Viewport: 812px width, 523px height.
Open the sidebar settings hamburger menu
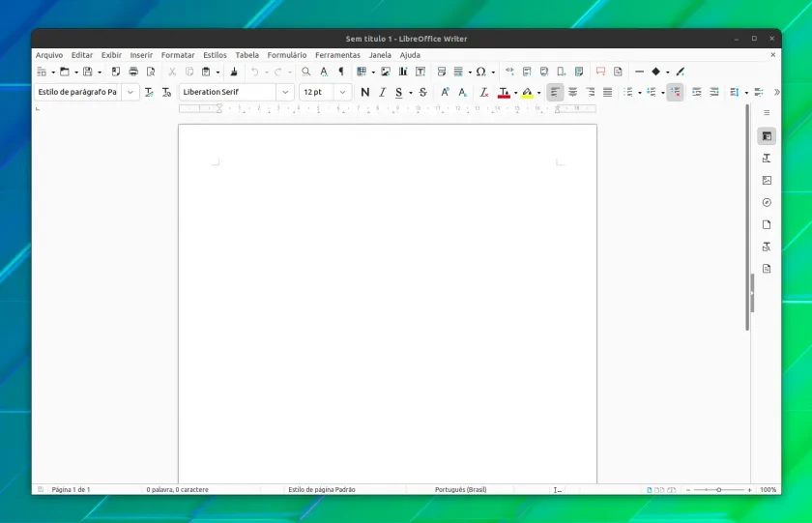767,112
